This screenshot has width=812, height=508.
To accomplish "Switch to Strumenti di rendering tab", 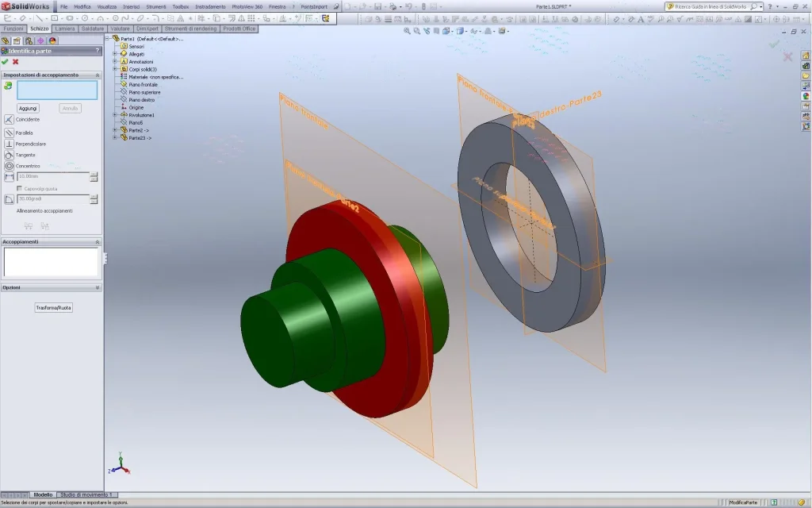I will [x=190, y=29].
